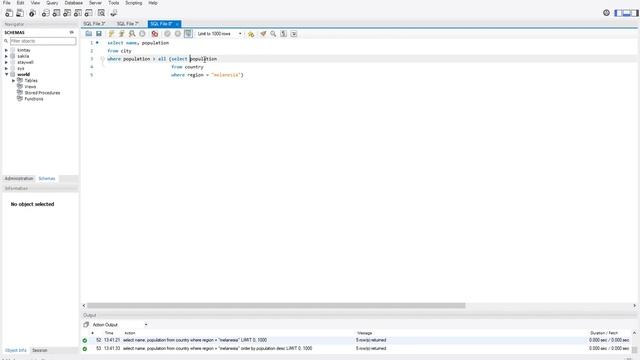Toggle the invisible characters icon
Screen dimensions: 640x360
pos(284,34)
